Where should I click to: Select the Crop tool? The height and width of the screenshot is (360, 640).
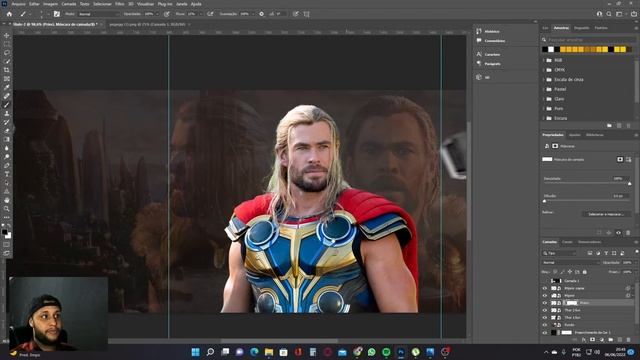click(x=7, y=70)
